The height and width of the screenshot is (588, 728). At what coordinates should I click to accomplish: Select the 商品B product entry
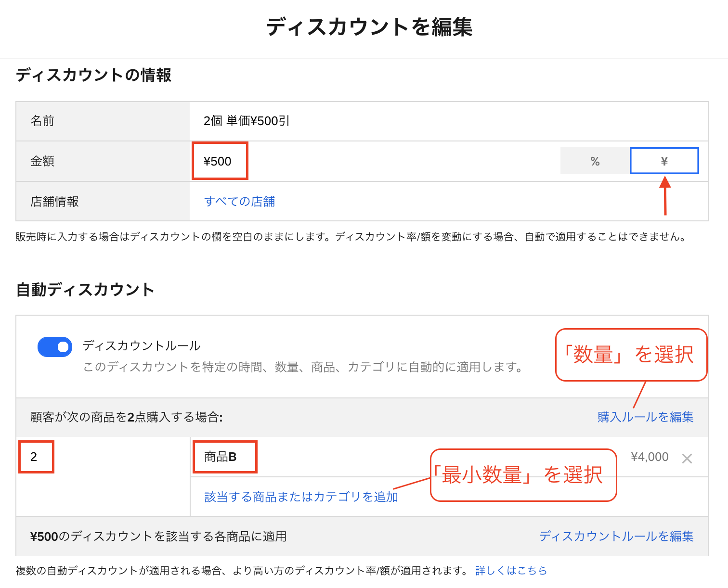click(x=224, y=457)
